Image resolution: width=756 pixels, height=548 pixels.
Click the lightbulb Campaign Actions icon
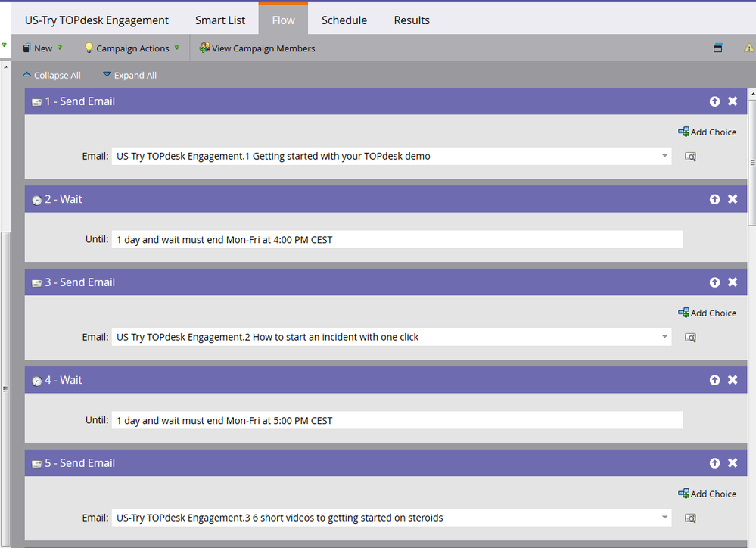[x=89, y=48]
